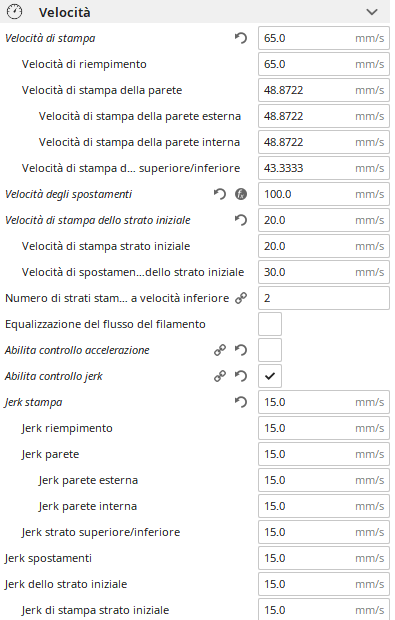Edit Numero di strati value field

(324, 298)
